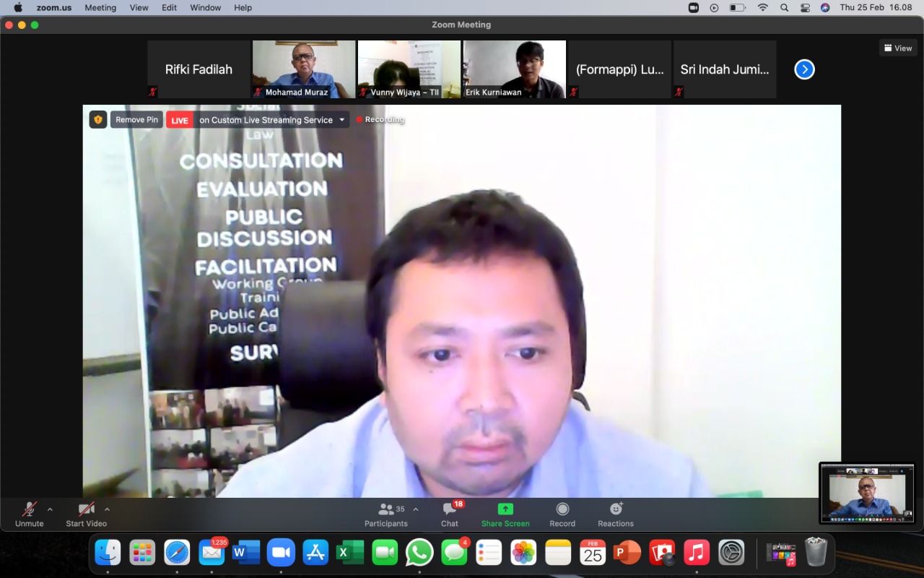Open the Reactions menu
This screenshot has height=578, width=924.
(x=616, y=514)
